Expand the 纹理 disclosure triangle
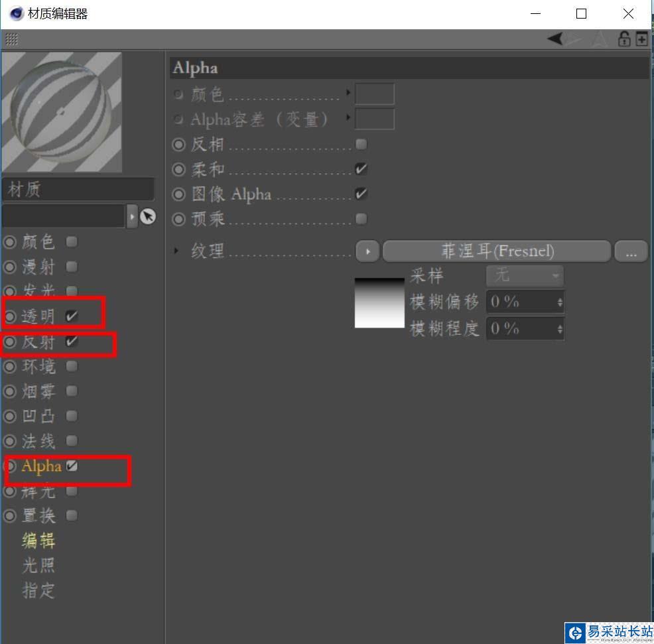Screen dimensions: 654x644 [x=176, y=251]
